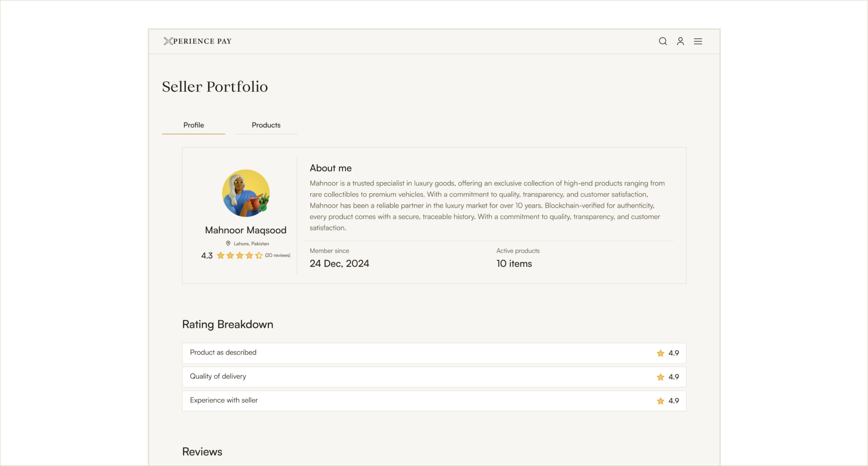Open the user account icon

680,41
